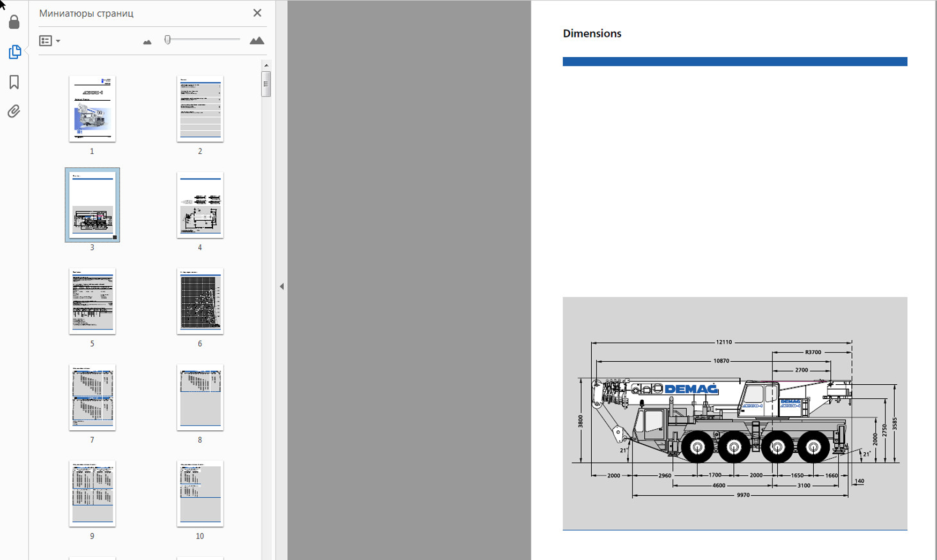Click the thumbnail size slider handle

(168, 40)
